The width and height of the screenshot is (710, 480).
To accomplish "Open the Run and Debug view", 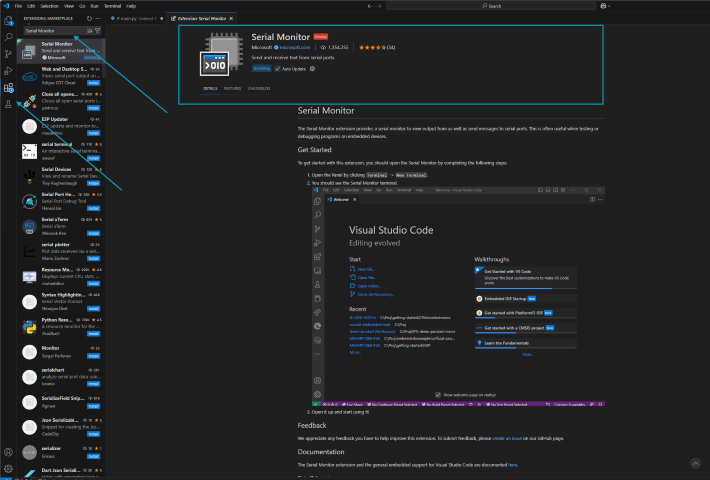I will point(8,71).
